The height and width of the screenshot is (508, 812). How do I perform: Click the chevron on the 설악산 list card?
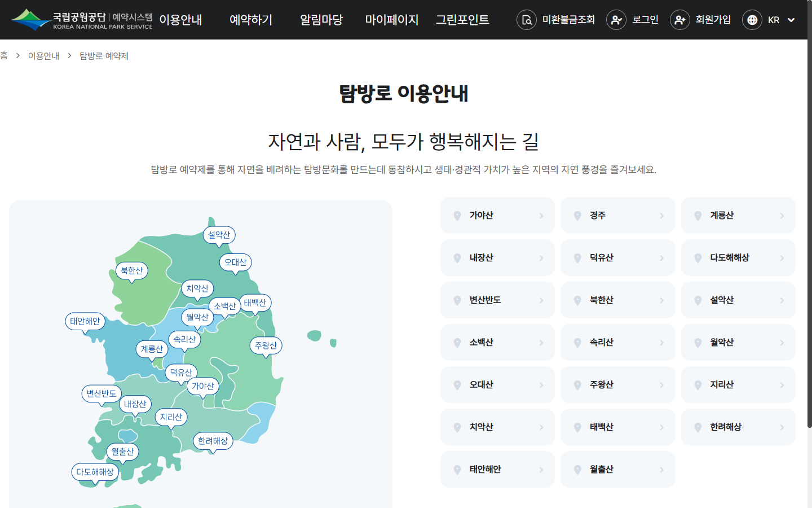click(x=782, y=300)
